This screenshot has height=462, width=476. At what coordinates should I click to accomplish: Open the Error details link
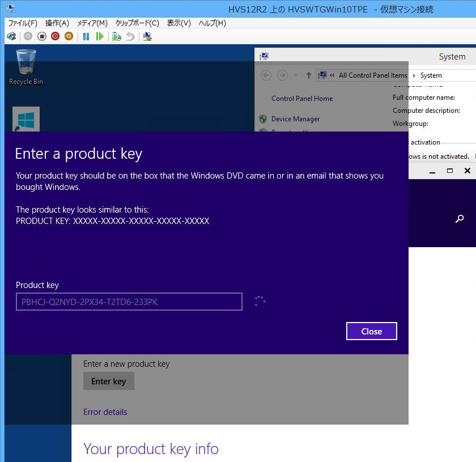click(105, 412)
